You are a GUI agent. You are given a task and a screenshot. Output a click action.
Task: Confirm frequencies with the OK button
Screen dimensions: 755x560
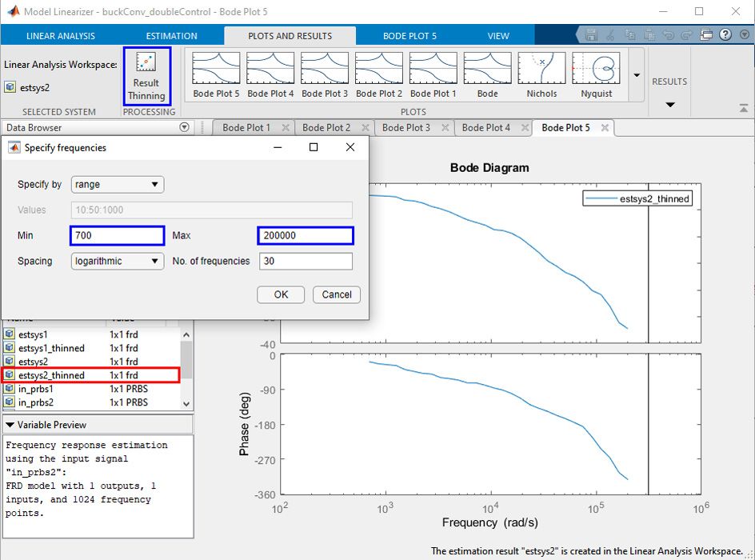pyautogui.click(x=280, y=294)
